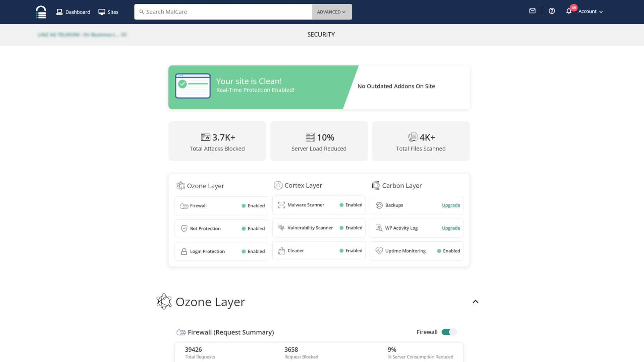Click 'No Outdated Addons On Site' text
Image resolution: width=644 pixels, height=362 pixels.
tap(396, 86)
